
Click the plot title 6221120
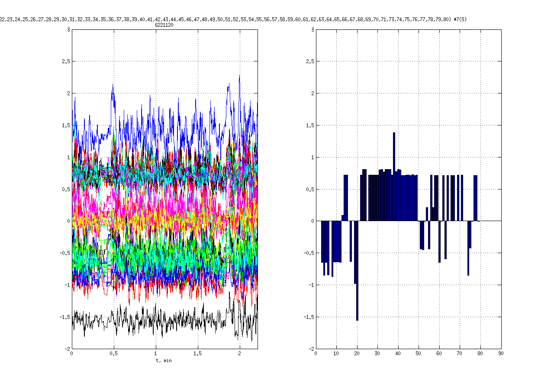(164, 25)
